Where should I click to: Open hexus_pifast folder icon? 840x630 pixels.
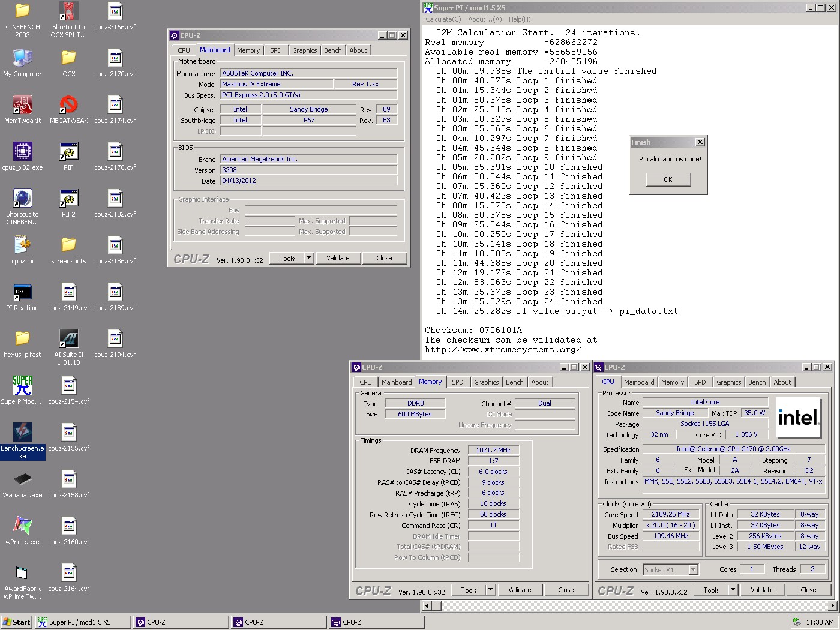pyautogui.click(x=22, y=339)
